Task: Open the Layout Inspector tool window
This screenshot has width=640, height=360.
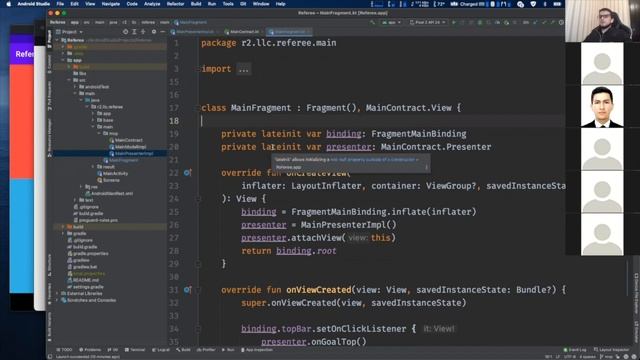Action: pyautogui.click(x=611, y=350)
